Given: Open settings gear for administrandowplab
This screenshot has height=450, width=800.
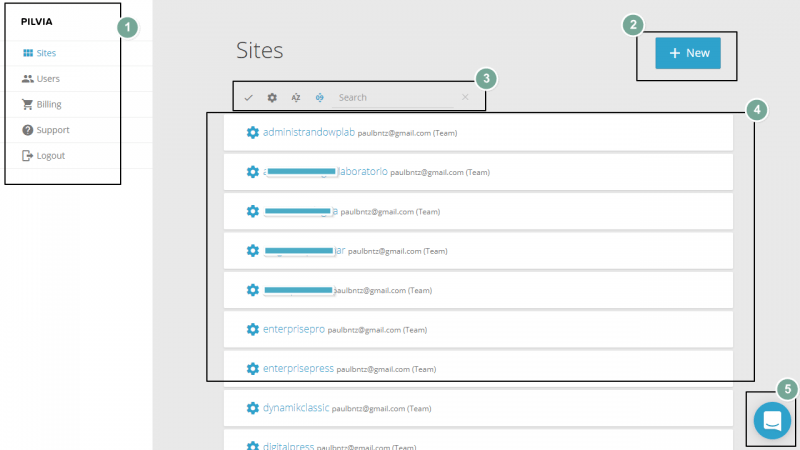Looking at the screenshot, I should click(253, 133).
